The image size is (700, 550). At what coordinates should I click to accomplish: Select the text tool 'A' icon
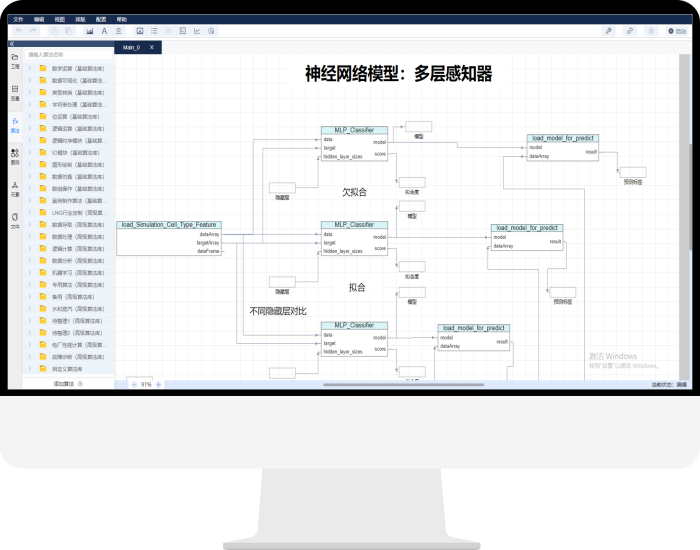(x=104, y=31)
